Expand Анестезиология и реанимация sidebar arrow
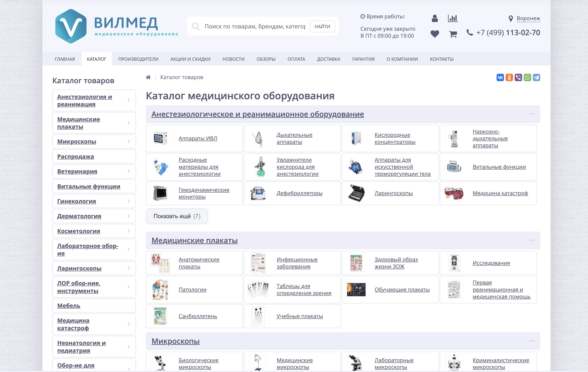The image size is (588, 372). [x=129, y=100]
